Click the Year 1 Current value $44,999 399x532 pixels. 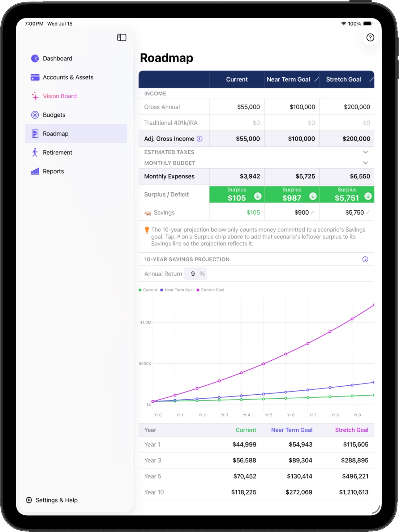click(244, 444)
